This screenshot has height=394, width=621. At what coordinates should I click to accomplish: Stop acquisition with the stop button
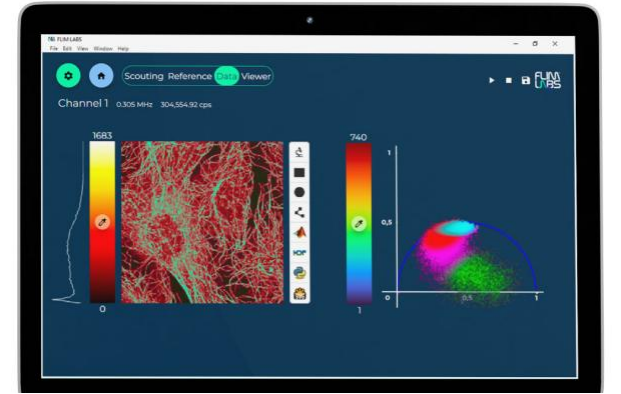[509, 80]
